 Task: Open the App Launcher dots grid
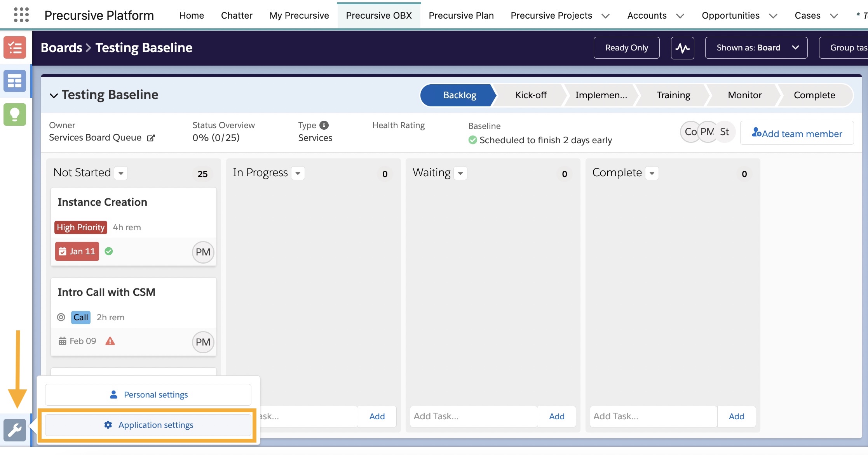21,15
